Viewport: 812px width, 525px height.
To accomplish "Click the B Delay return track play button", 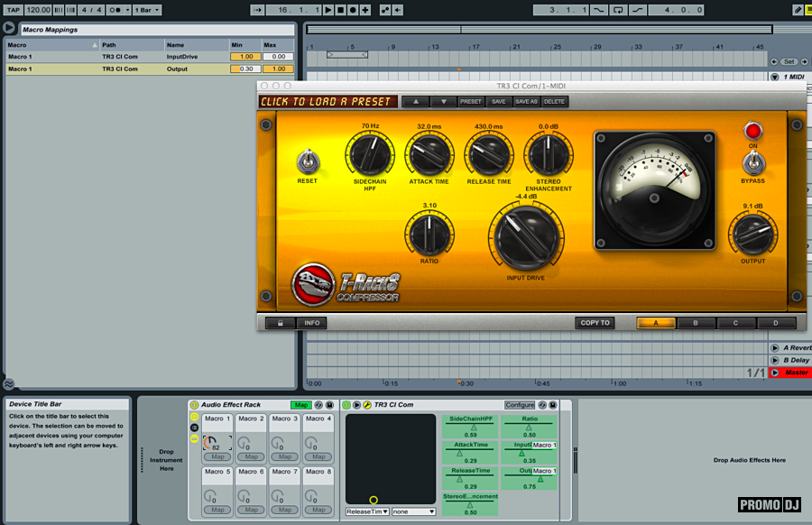I will (x=775, y=360).
